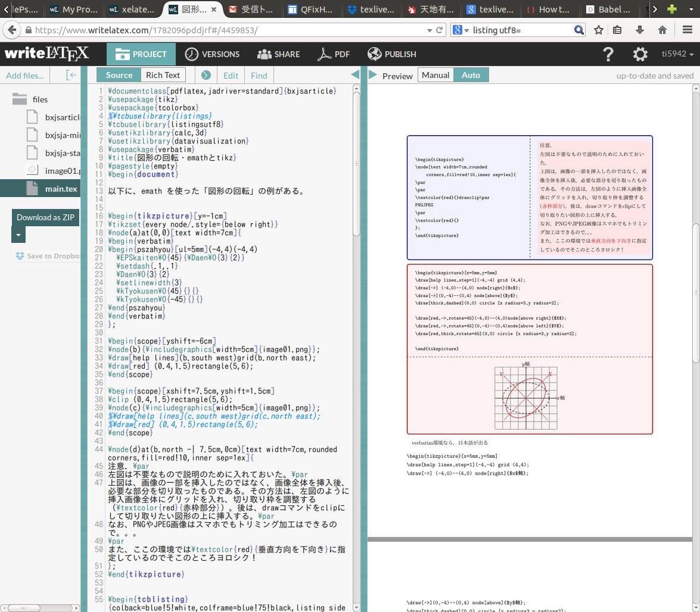Switch to the xelate... browser tab
The image size is (700, 612).
point(132,10)
